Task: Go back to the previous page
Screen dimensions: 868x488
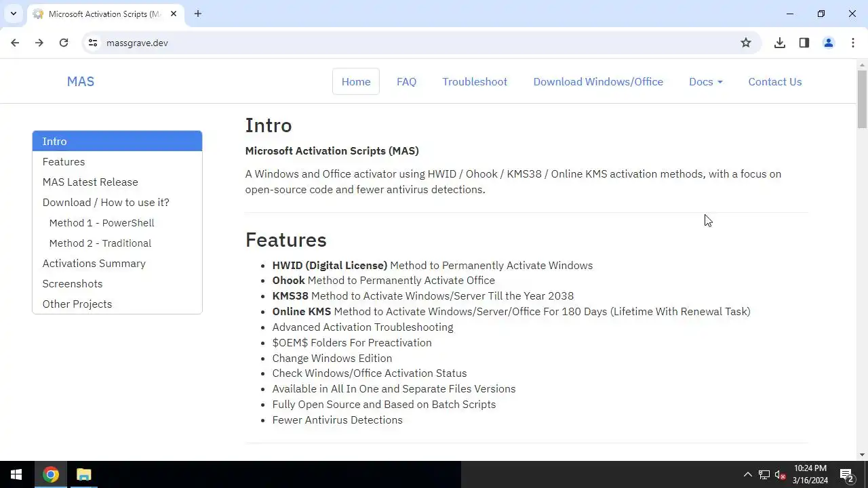Action: pyautogui.click(x=15, y=43)
